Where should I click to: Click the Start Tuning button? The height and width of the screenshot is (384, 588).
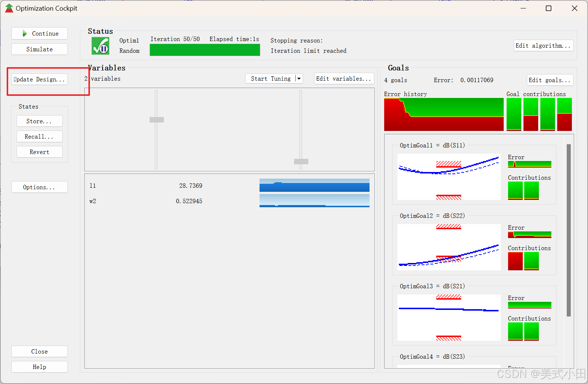pyautogui.click(x=271, y=78)
